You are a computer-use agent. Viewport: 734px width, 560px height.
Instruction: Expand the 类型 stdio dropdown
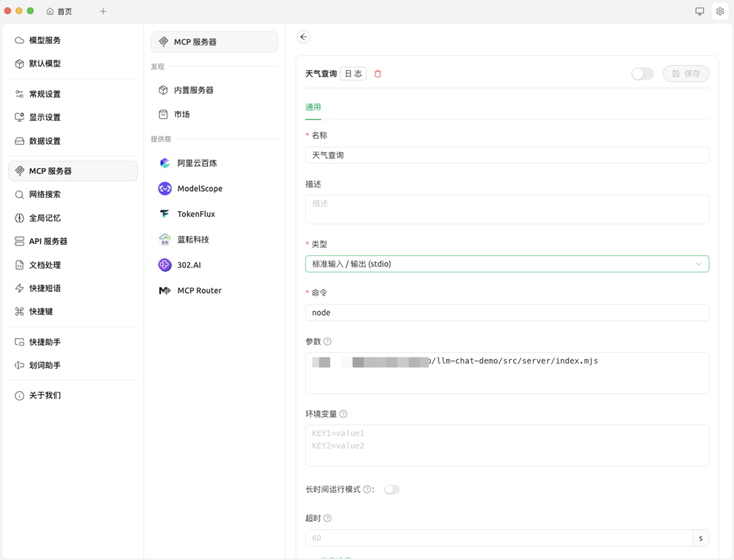(500, 264)
